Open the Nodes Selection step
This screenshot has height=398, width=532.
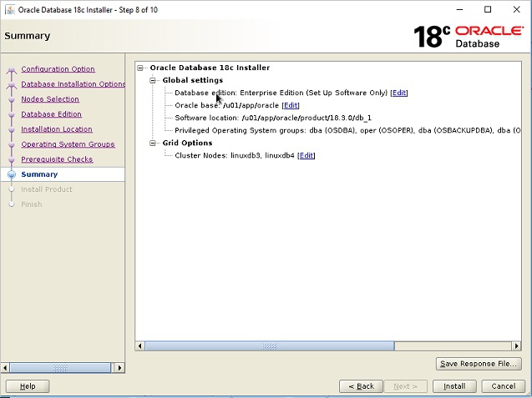(x=50, y=99)
